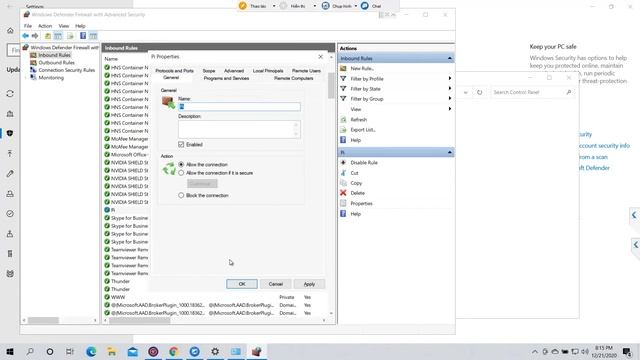This screenshot has height=360, width=640.
Task: Open Task View on the taskbar
Action: pos(70,351)
